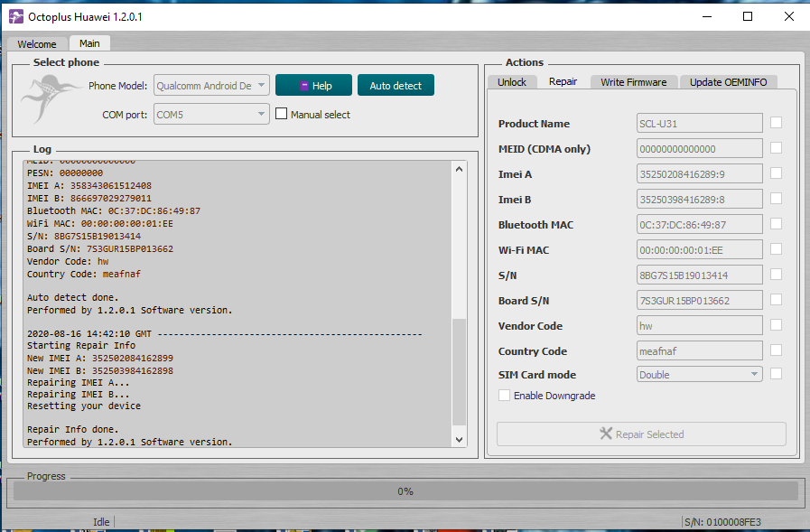Click the 0% progress bar

(405, 491)
